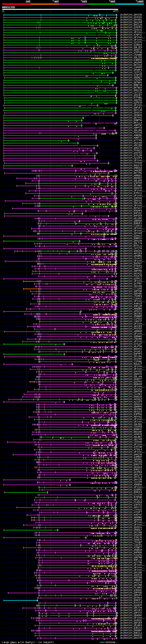Select hit label UniRef100_A8NQG1
The image size is (146, 644).
131,176
